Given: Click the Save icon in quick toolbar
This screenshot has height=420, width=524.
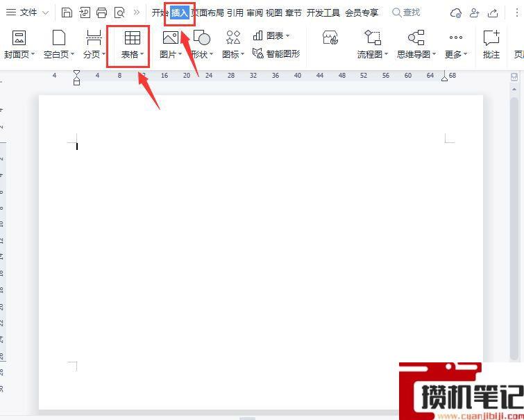Looking at the screenshot, I should coord(67,12).
